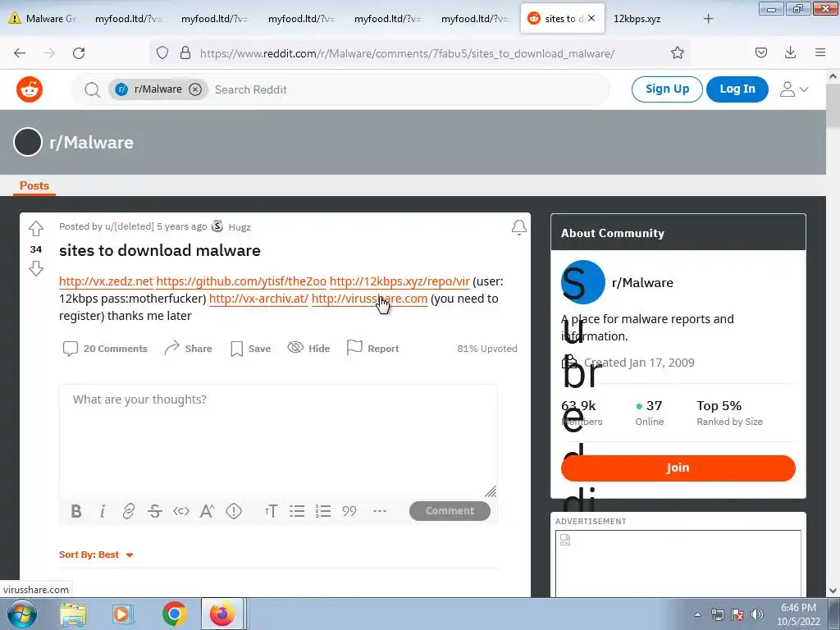Show hidden system tray icons
Viewport: 840px width, 630px height.
coord(697,614)
